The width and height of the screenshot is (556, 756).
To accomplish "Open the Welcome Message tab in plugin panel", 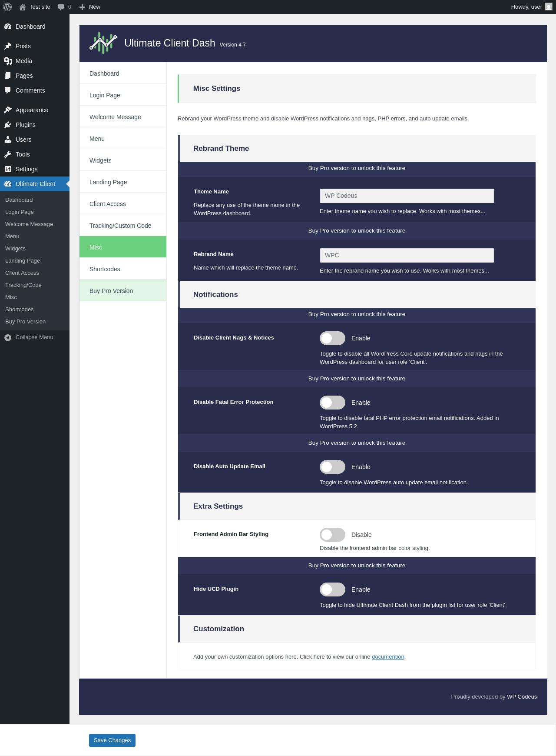I will (x=123, y=117).
